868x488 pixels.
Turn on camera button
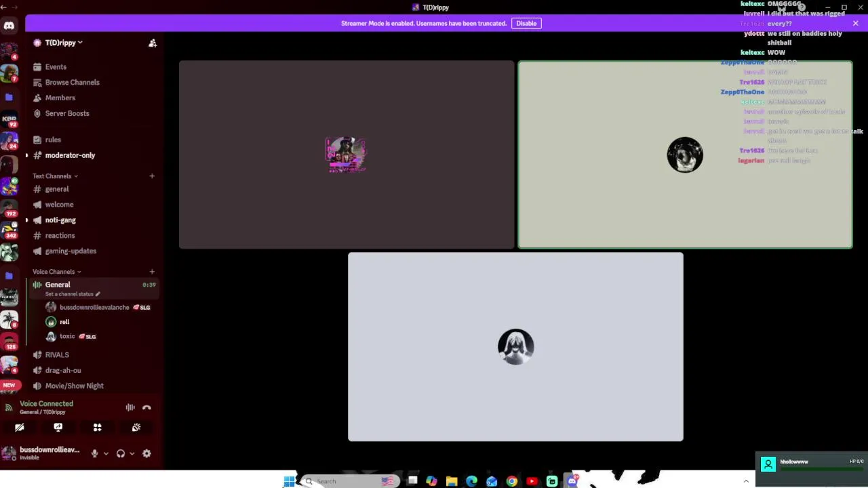point(20,428)
